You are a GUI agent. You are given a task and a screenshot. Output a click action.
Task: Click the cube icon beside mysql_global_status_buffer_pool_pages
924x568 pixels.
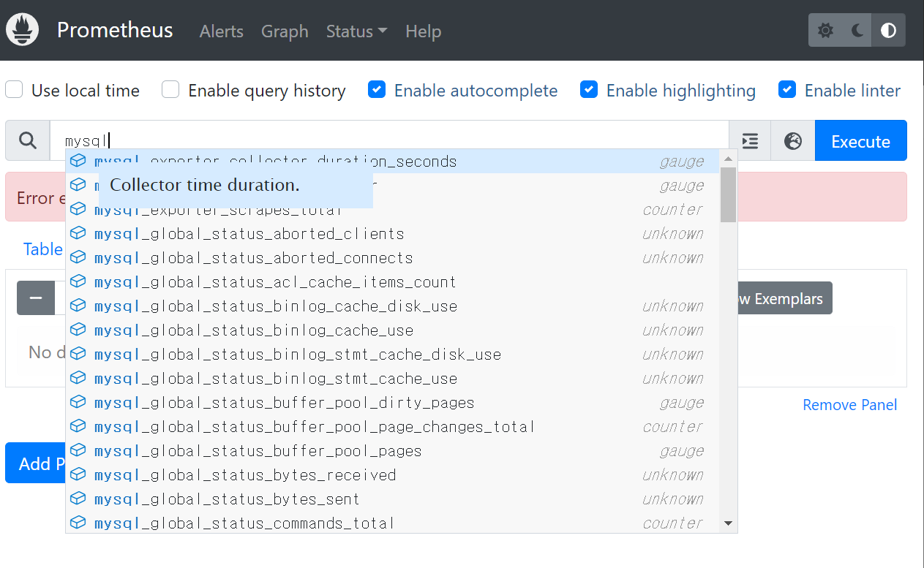[78, 451]
